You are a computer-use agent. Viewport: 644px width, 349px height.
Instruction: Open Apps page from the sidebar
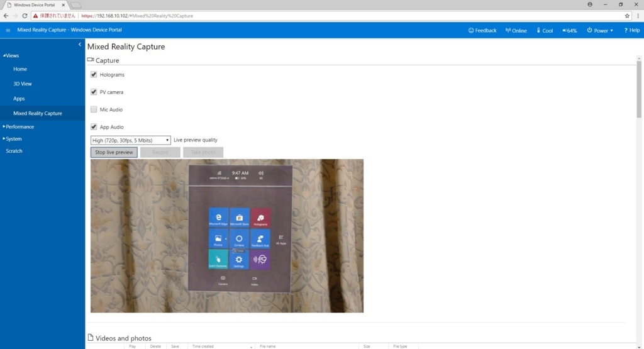(x=19, y=99)
